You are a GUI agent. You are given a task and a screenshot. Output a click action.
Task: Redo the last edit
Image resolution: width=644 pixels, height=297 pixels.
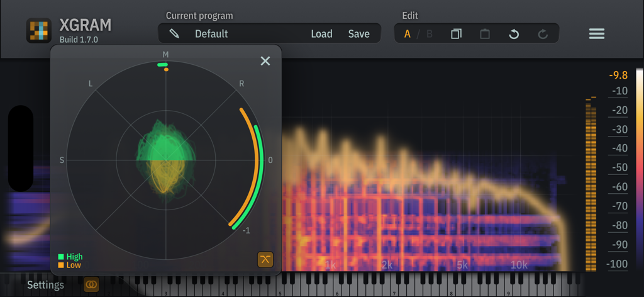(543, 34)
